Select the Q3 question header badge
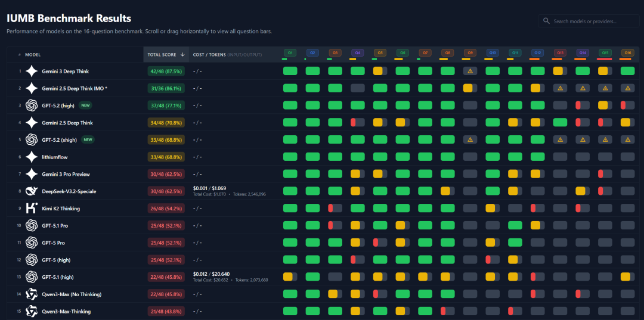The height and width of the screenshot is (320, 644). 335,53
